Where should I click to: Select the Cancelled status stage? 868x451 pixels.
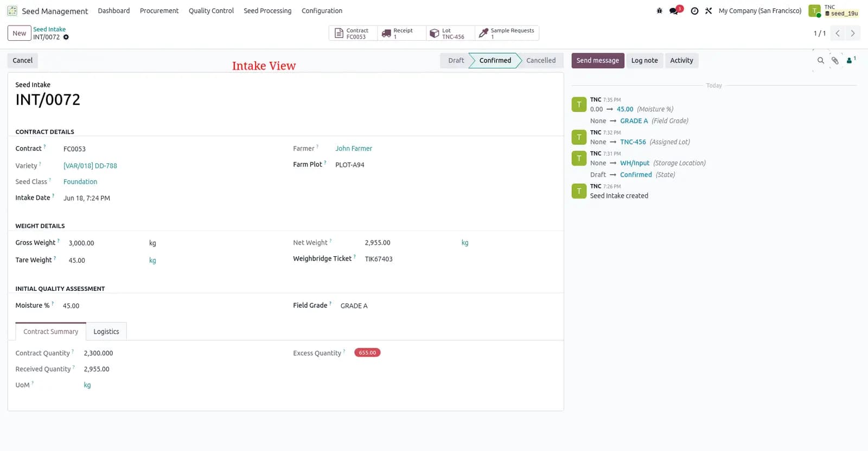[541, 60]
